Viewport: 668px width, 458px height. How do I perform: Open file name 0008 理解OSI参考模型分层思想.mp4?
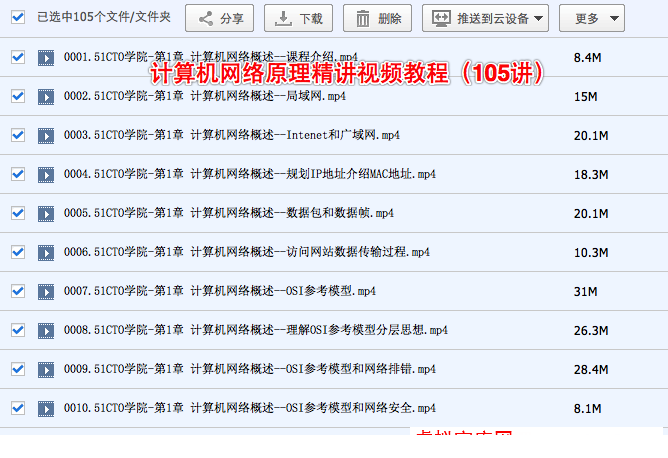[x=256, y=330]
